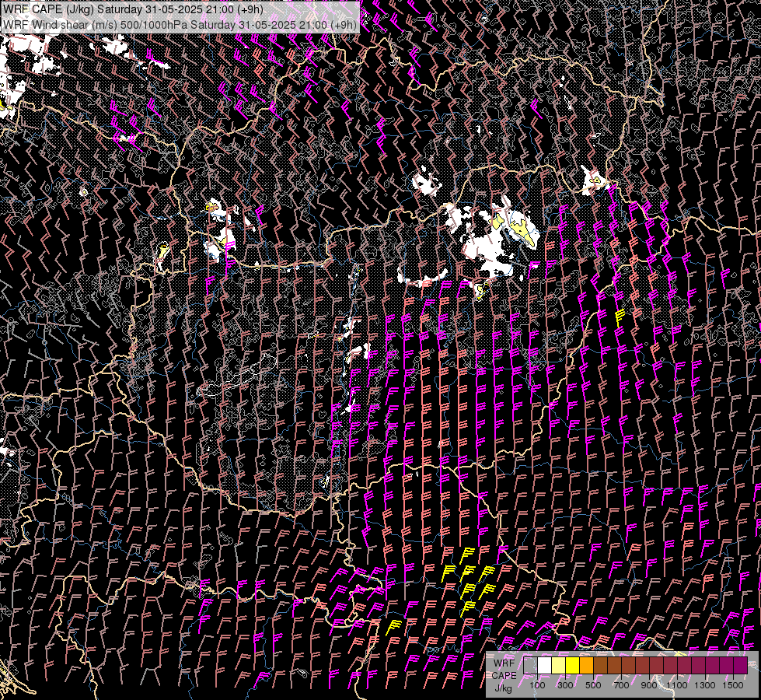
Task: Click the CAPE label in the legend
Action: pyautogui.click(x=504, y=676)
